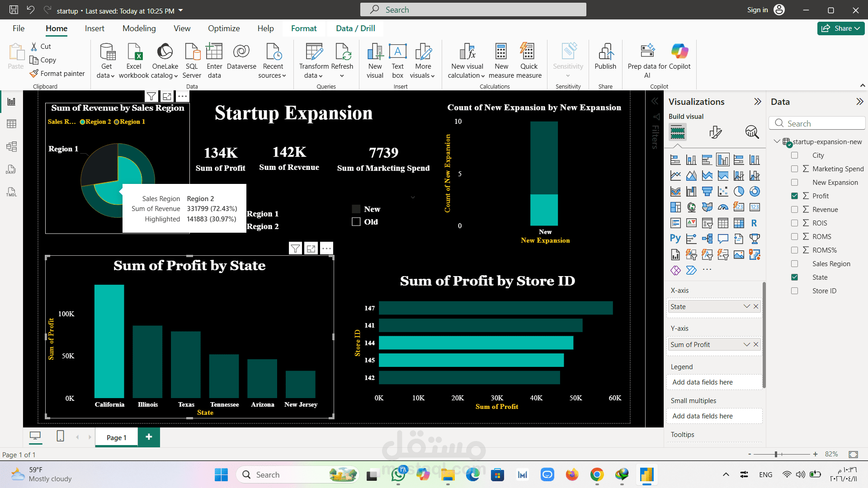Click the Share button

click(840, 28)
